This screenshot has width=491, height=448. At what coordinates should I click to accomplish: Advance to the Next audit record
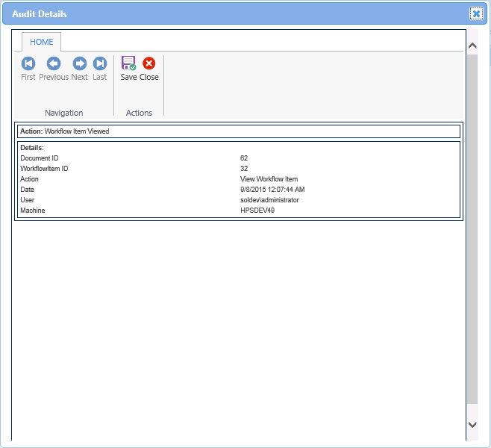tap(80, 69)
